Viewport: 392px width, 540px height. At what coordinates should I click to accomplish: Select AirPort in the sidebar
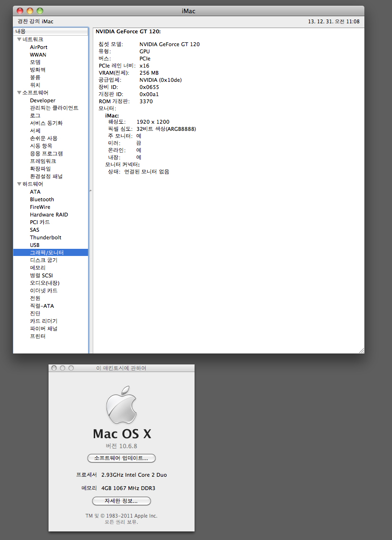click(39, 47)
